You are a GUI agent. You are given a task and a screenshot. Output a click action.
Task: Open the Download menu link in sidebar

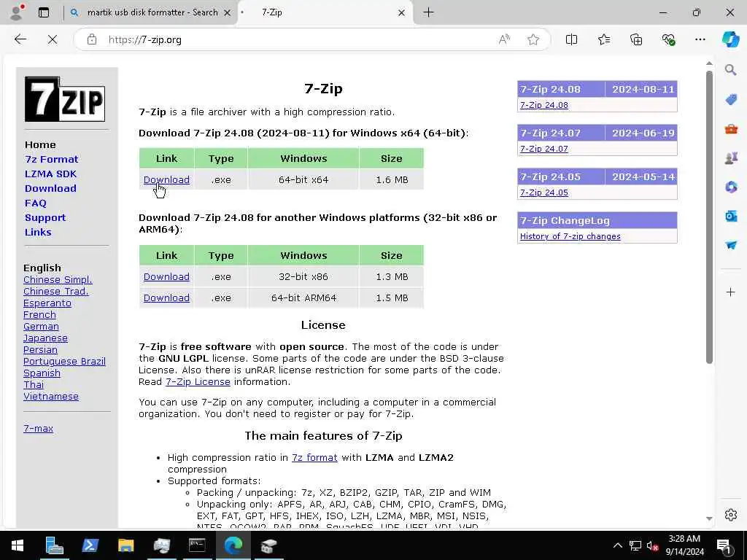coord(50,188)
